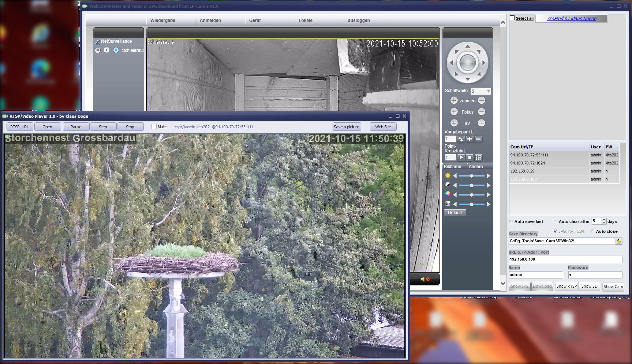The height and width of the screenshot is (364, 632).
Task: Mute the RTSP player stream
Action: pyautogui.click(x=154, y=126)
